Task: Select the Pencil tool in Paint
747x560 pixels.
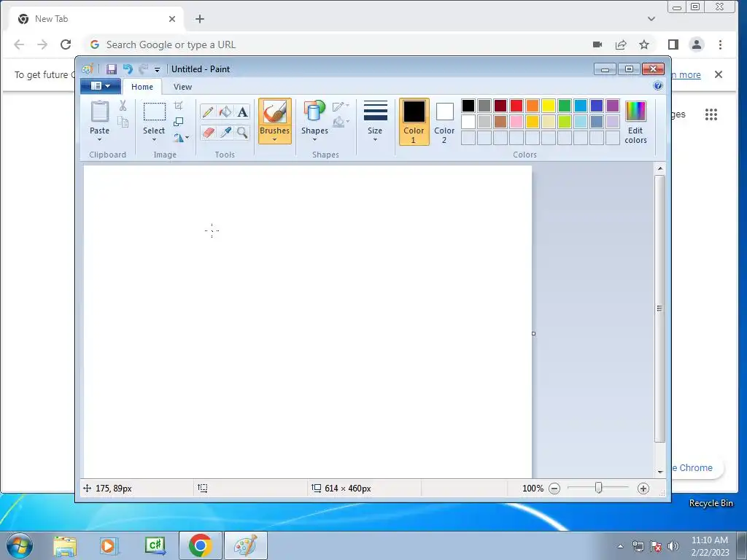Action: click(208, 112)
